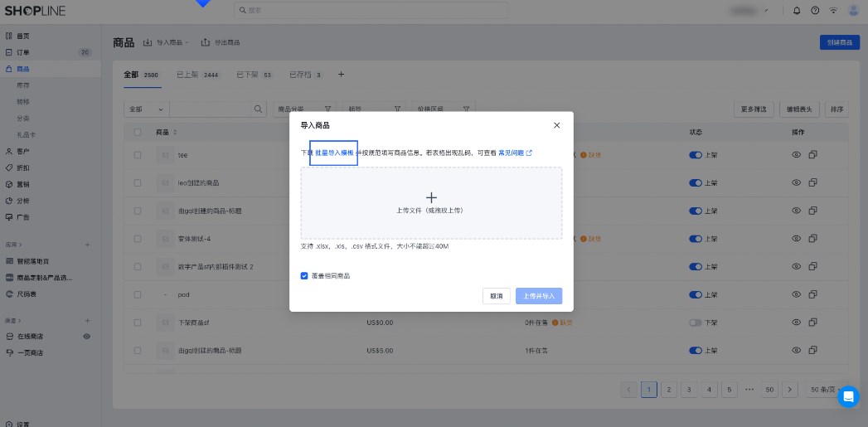The width and height of the screenshot is (868, 427).
Task: Click the eye icon beside 在线商店
Action: coord(86,336)
